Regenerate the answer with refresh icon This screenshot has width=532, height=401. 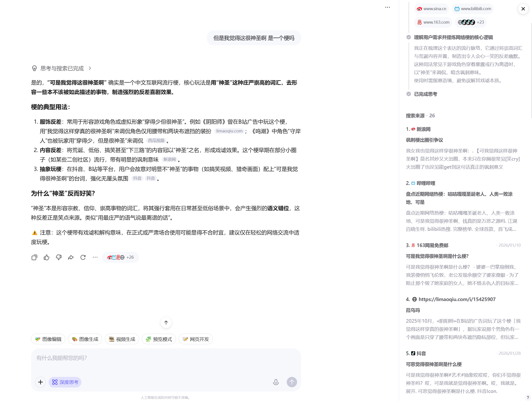[83, 257]
